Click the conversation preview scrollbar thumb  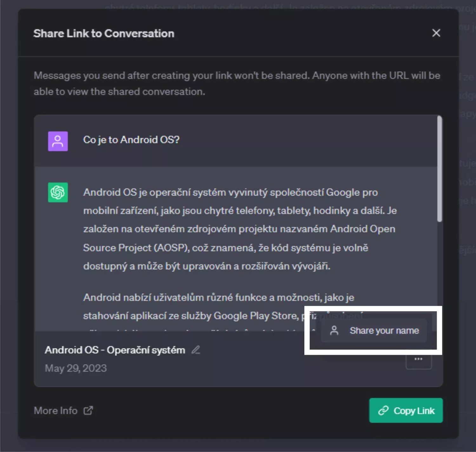coord(440,169)
